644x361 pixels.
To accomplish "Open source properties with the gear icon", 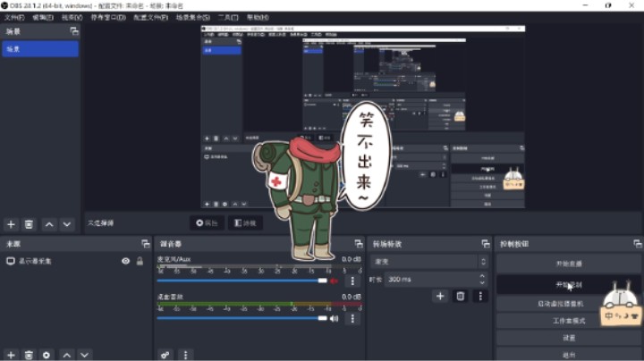I will pyautogui.click(x=47, y=355).
